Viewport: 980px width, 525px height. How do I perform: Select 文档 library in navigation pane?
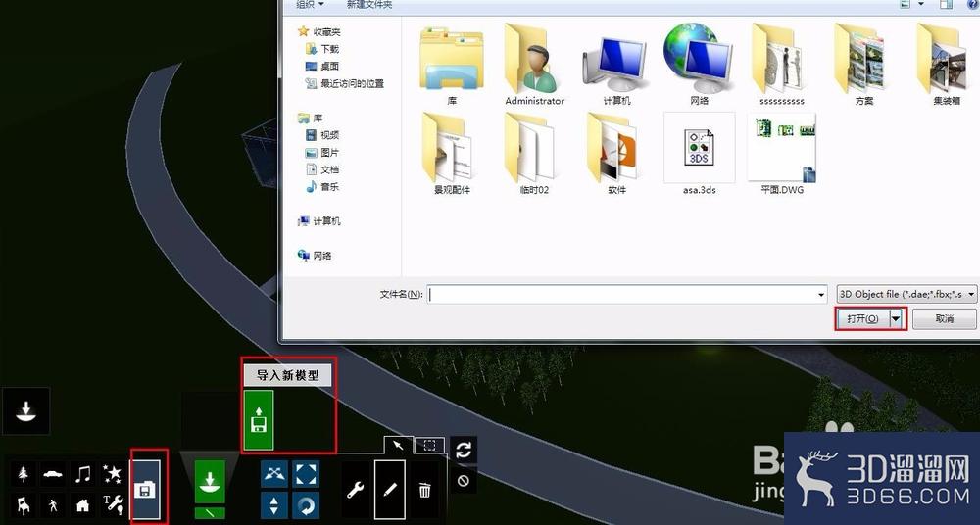[x=322, y=169]
